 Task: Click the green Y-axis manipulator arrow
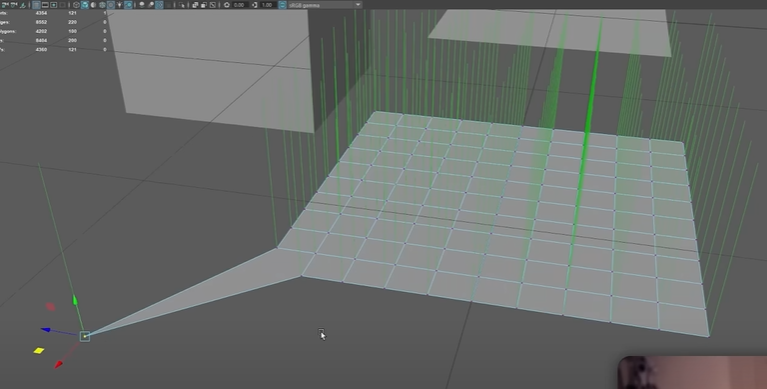pos(75,300)
